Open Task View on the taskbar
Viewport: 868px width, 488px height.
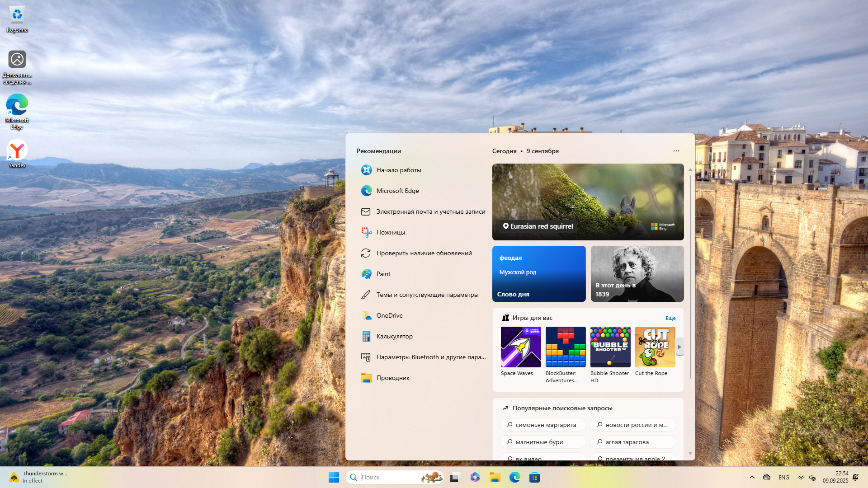455,477
